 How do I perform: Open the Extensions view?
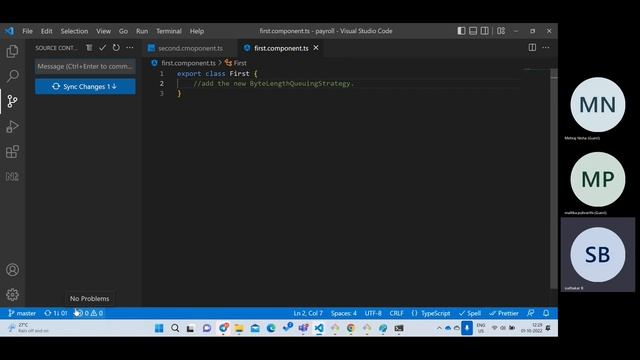tap(12, 151)
